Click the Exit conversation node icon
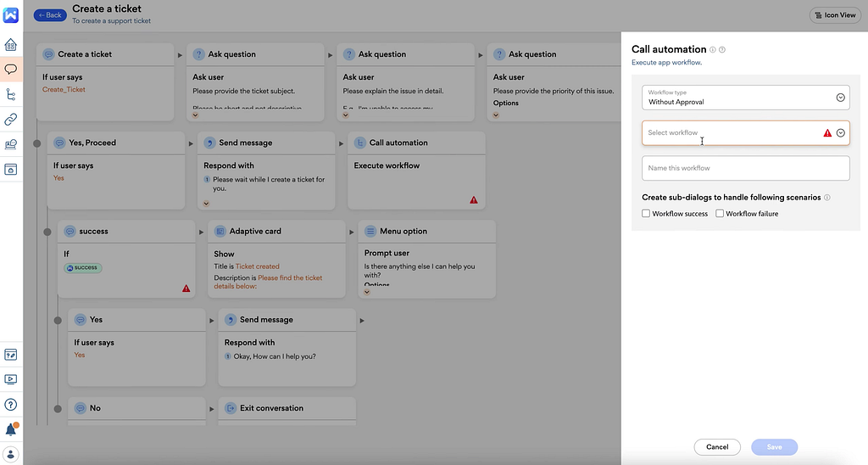 (x=231, y=408)
